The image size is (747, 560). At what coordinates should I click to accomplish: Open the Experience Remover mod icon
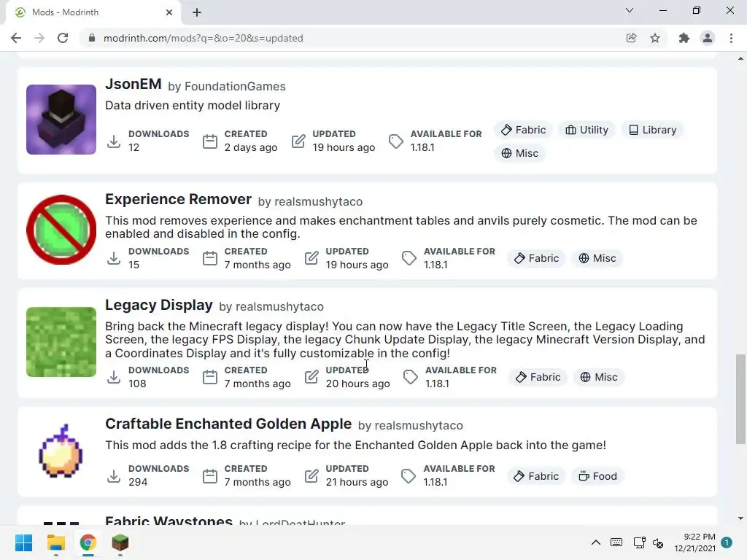tap(61, 230)
